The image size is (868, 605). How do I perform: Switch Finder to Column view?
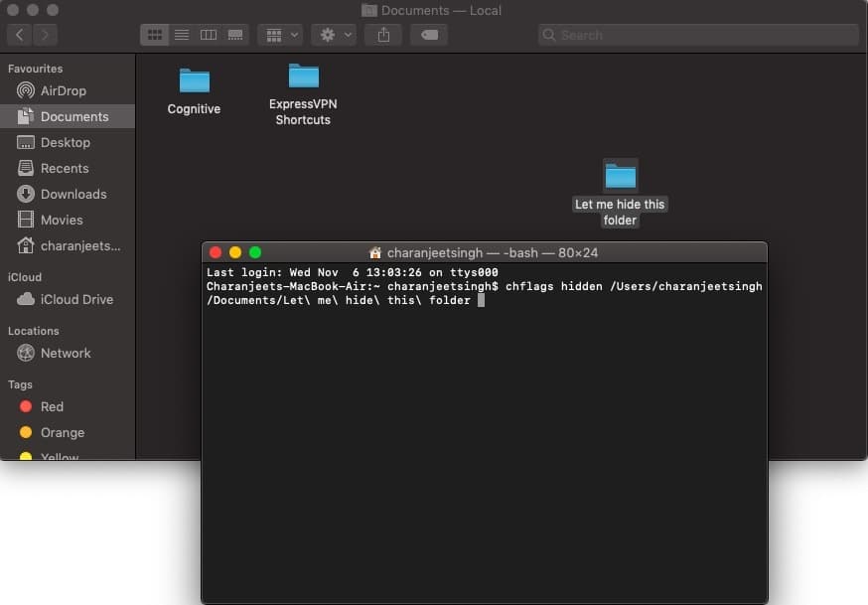click(x=209, y=35)
